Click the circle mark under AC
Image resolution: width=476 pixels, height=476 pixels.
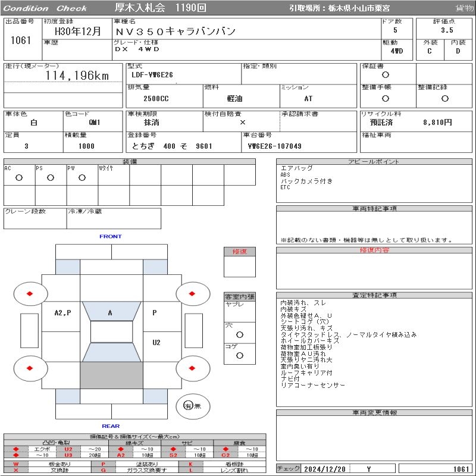tap(19, 177)
